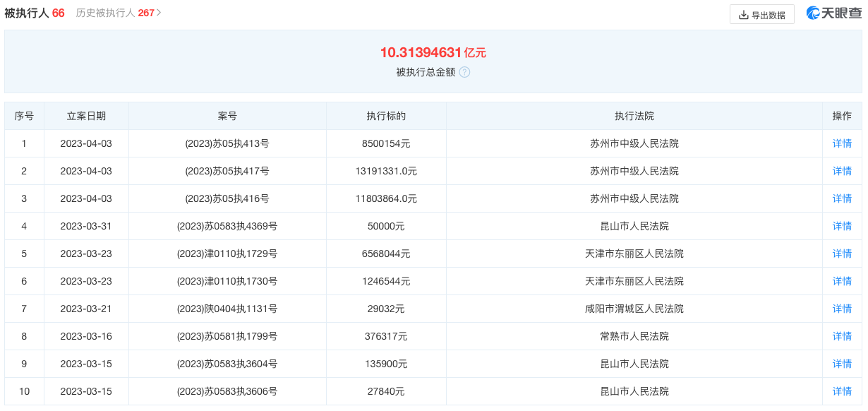View 详情 for 苏0583执3604号

click(x=842, y=364)
